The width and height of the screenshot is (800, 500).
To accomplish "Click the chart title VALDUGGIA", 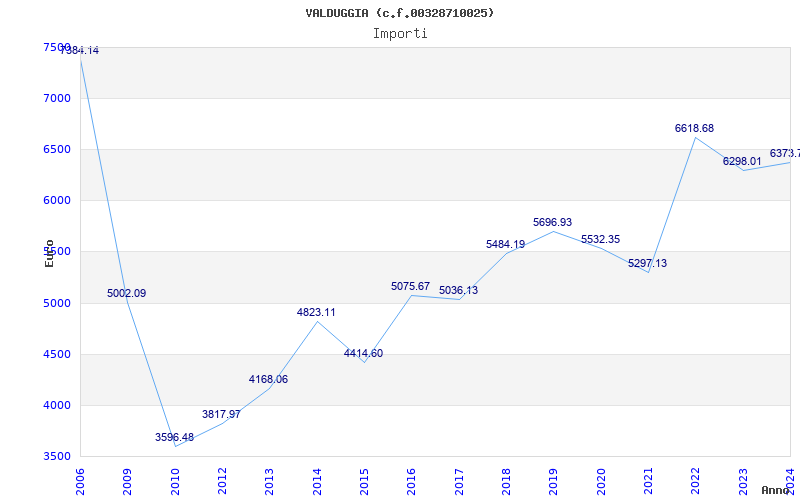I will [400, 13].
